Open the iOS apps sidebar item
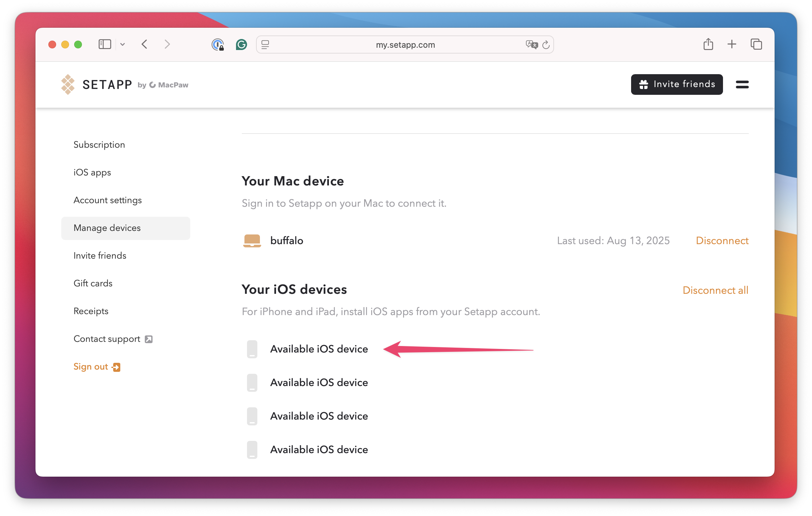Viewport: 812px width, 516px height. [x=92, y=172]
